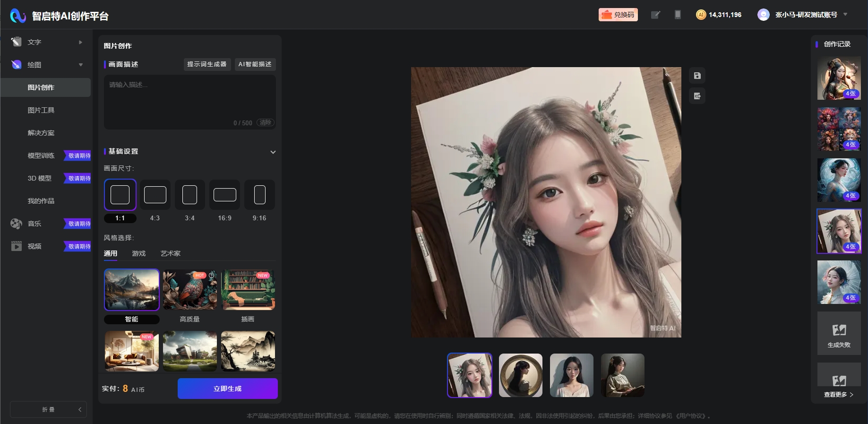Select the 1:1 aspect ratio option
868x424 pixels.
coord(120,195)
